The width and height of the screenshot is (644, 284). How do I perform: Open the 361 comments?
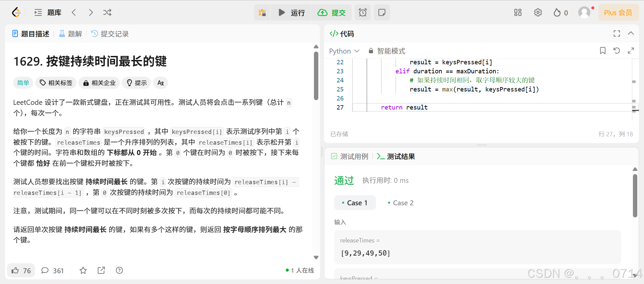tap(52, 271)
